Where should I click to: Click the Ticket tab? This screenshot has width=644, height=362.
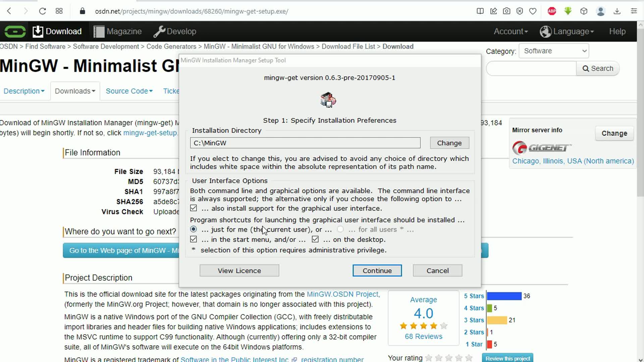pyautogui.click(x=171, y=91)
